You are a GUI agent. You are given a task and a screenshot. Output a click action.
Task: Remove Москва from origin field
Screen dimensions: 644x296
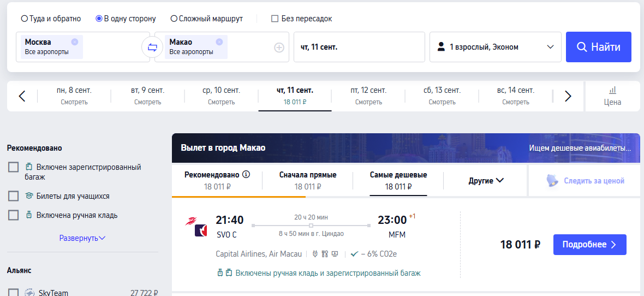pyautogui.click(x=74, y=42)
